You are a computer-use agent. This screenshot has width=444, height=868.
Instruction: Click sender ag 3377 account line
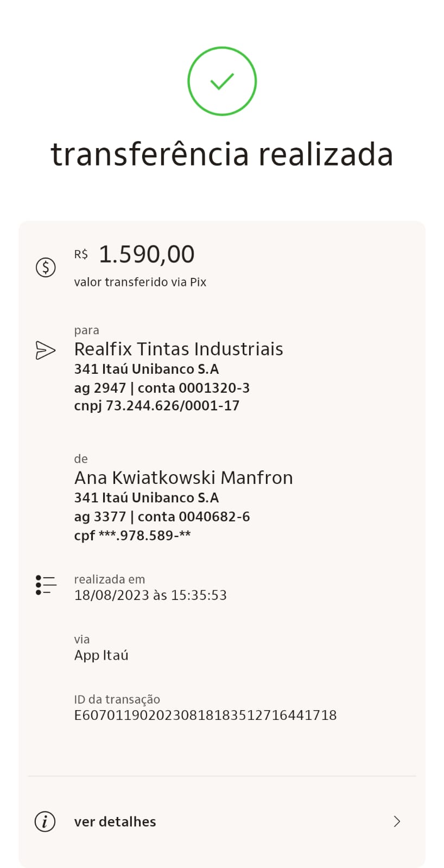click(x=162, y=516)
